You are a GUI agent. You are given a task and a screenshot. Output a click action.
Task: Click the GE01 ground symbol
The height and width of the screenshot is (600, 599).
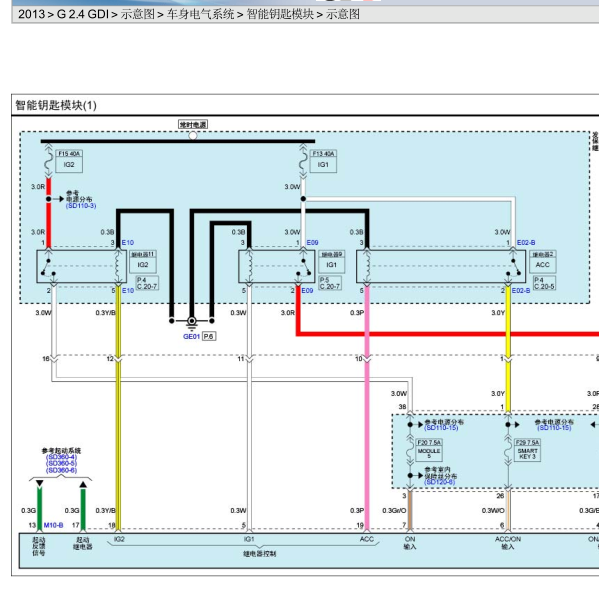(x=192, y=322)
